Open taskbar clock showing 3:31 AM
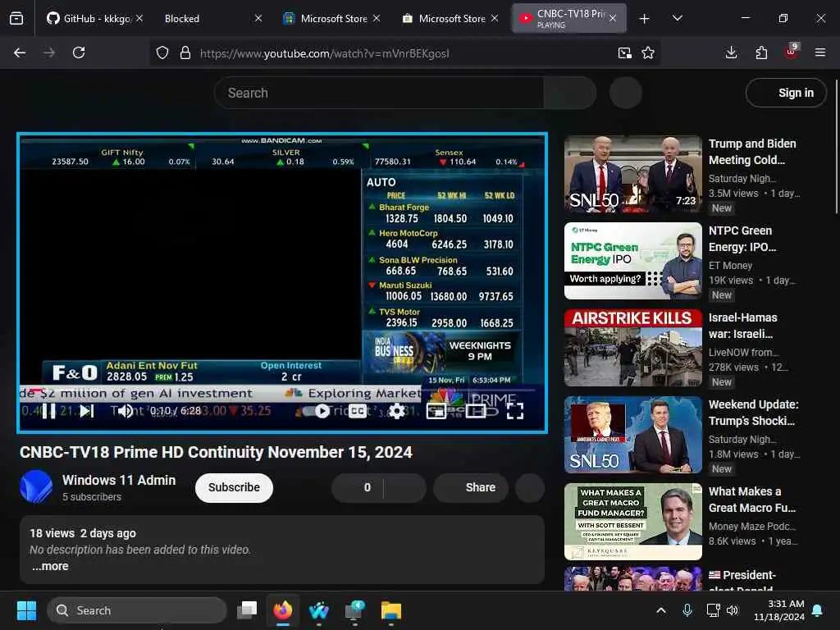 coord(779,610)
